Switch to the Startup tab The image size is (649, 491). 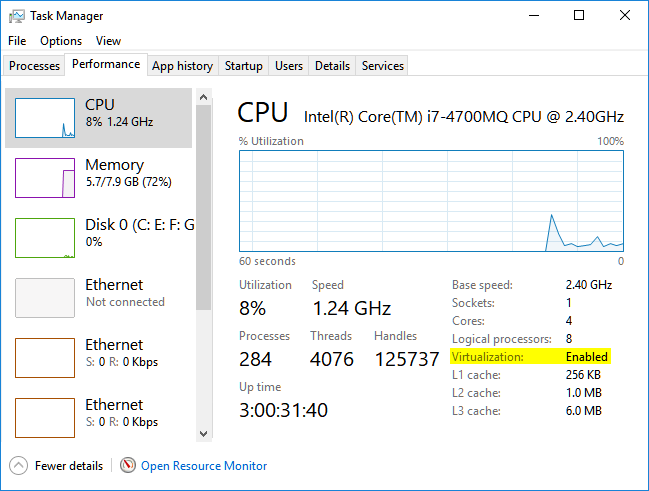pyautogui.click(x=243, y=66)
